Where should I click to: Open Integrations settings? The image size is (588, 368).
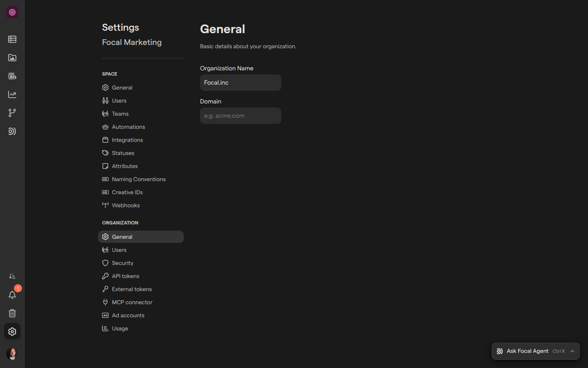(x=141, y=140)
